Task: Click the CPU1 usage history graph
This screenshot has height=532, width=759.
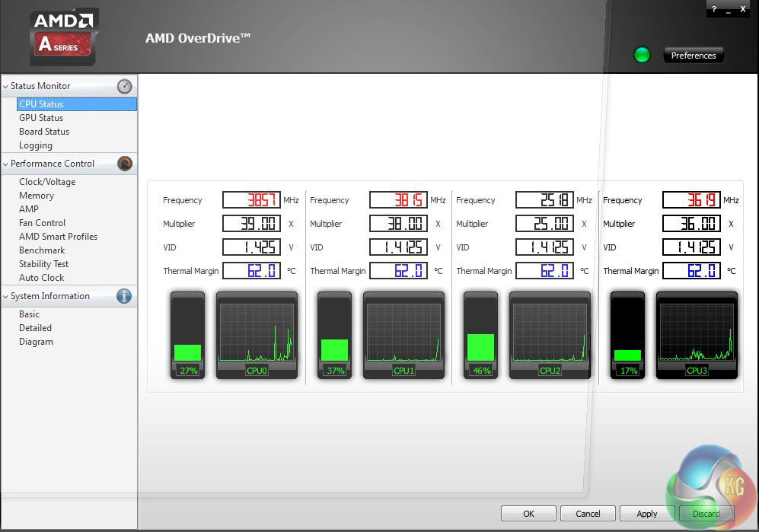Action: click(x=403, y=334)
